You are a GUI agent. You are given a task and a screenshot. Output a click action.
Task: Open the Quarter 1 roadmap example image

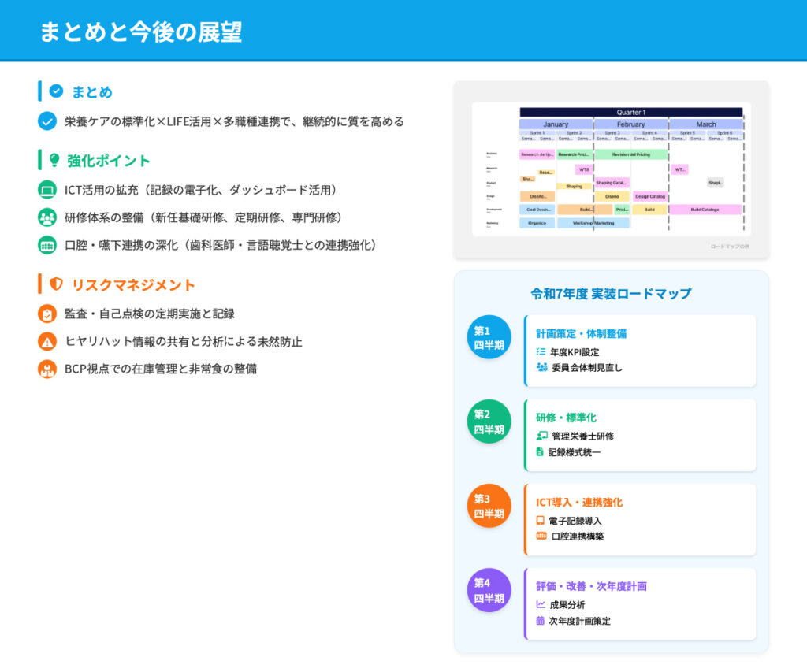pyautogui.click(x=611, y=169)
